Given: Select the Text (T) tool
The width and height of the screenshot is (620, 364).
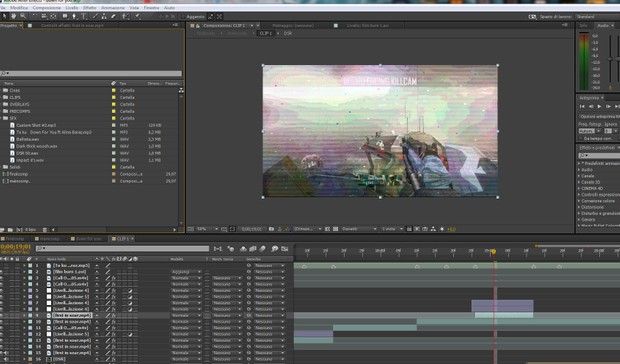Looking at the screenshot, I should coord(84,16).
